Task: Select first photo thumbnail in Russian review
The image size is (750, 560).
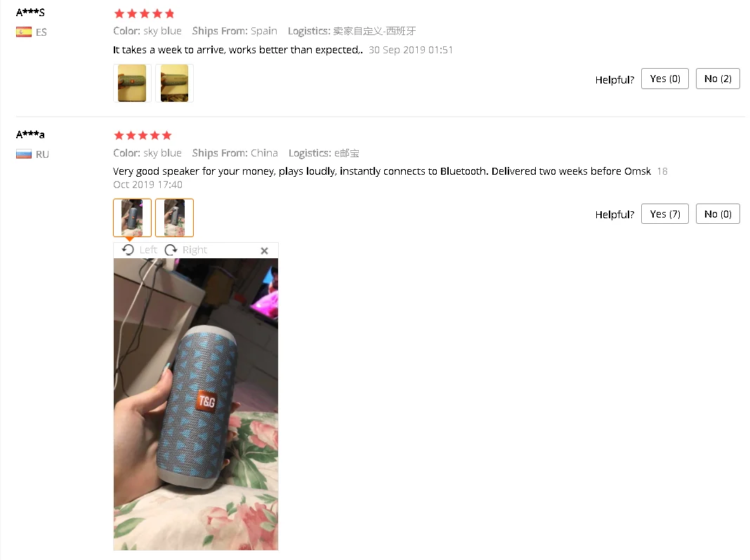Action: 132,218
